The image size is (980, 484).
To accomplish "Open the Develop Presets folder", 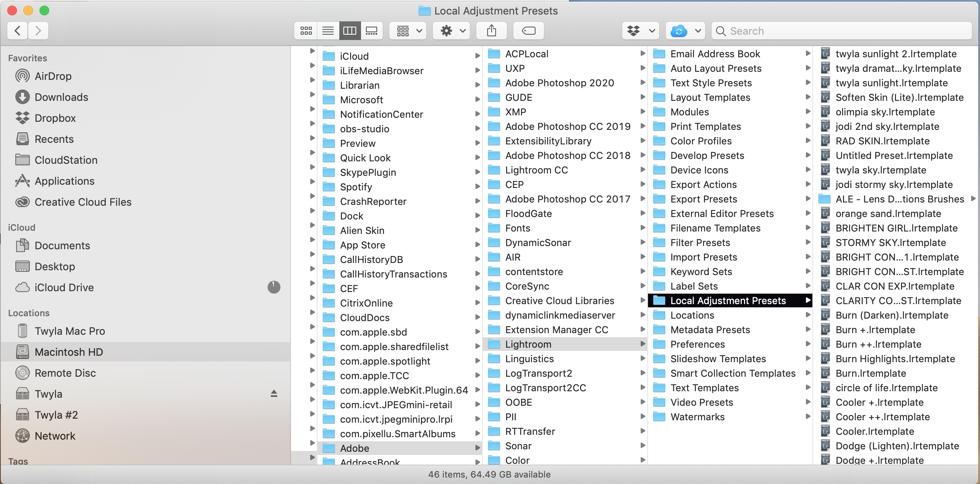I will (x=707, y=155).
